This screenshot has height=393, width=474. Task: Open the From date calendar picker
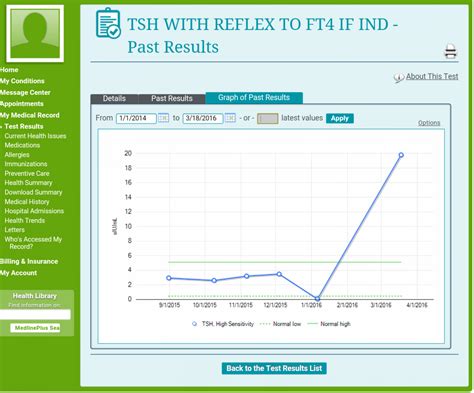click(163, 118)
